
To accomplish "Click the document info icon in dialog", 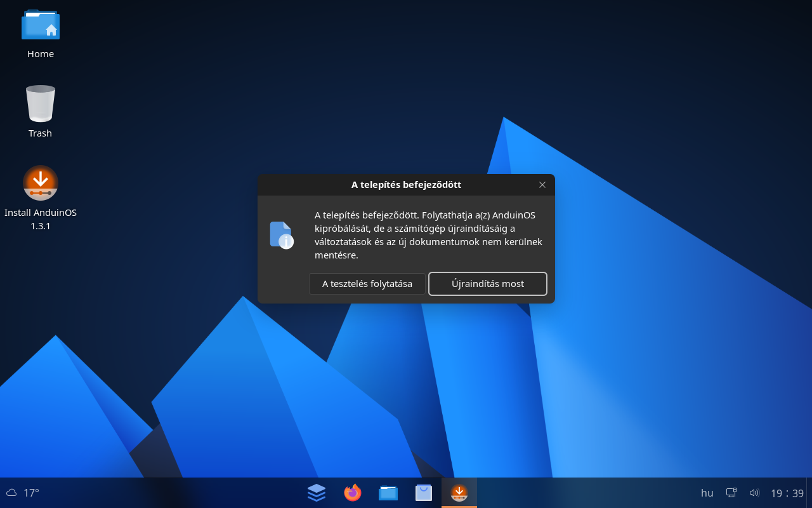I will click(282, 235).
